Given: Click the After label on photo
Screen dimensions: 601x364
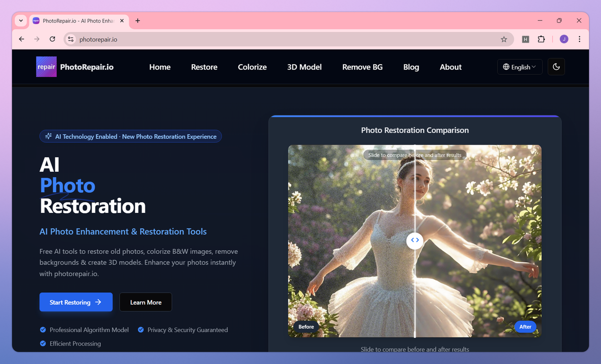Looking at the screenshot, I should (x=525, y=326).
